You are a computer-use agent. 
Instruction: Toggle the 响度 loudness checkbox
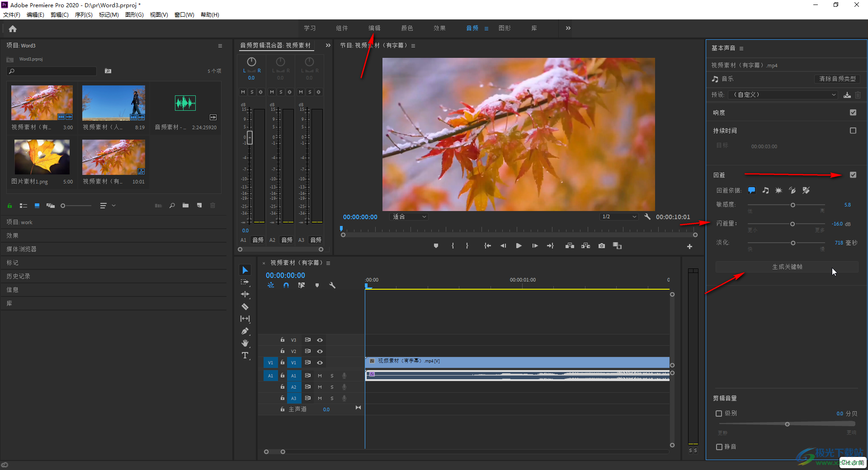(853, 113)
